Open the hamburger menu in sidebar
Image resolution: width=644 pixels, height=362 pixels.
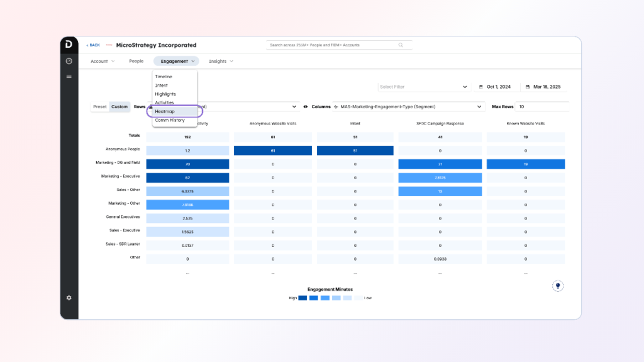tap(69, 76)
